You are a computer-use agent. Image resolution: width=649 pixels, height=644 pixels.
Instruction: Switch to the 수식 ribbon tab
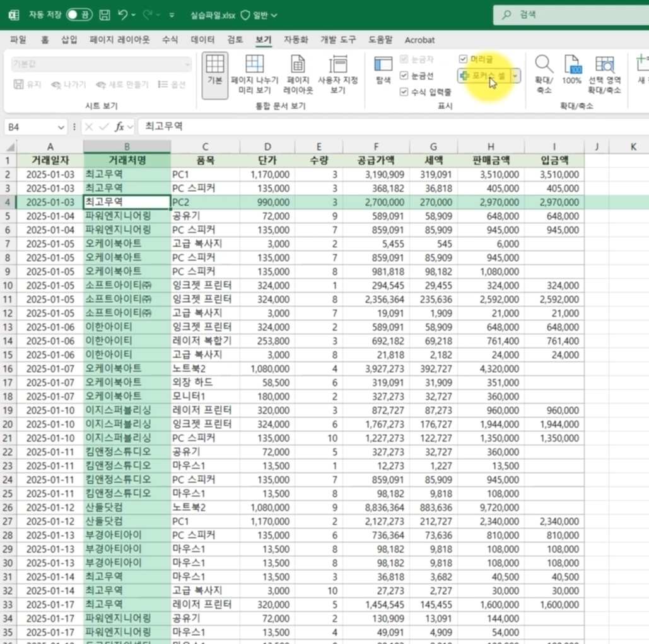point(170,40)
